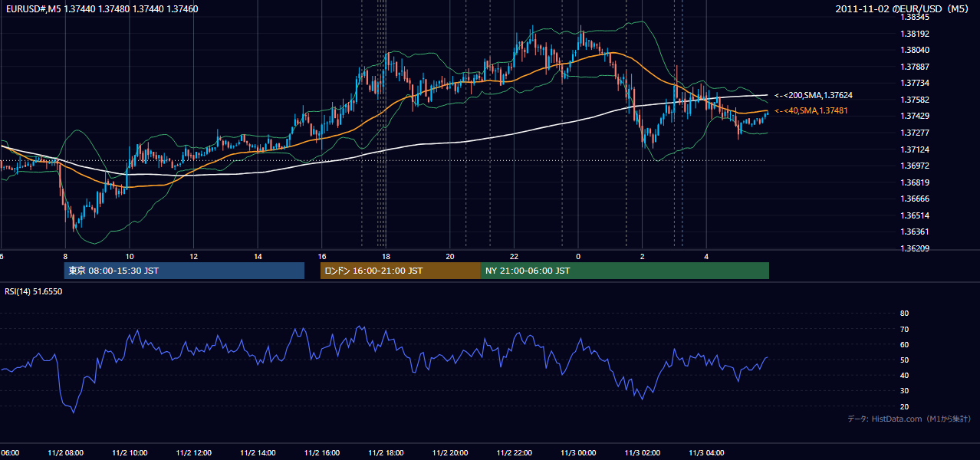Click the ロンドン 16:00-21:00 JST session bar

point(400,271)
